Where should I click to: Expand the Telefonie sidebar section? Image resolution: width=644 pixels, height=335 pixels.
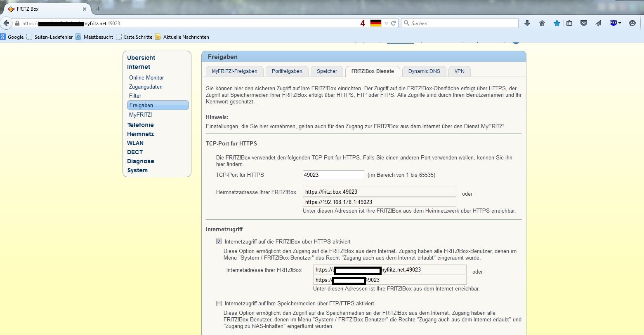coord(140,125)
